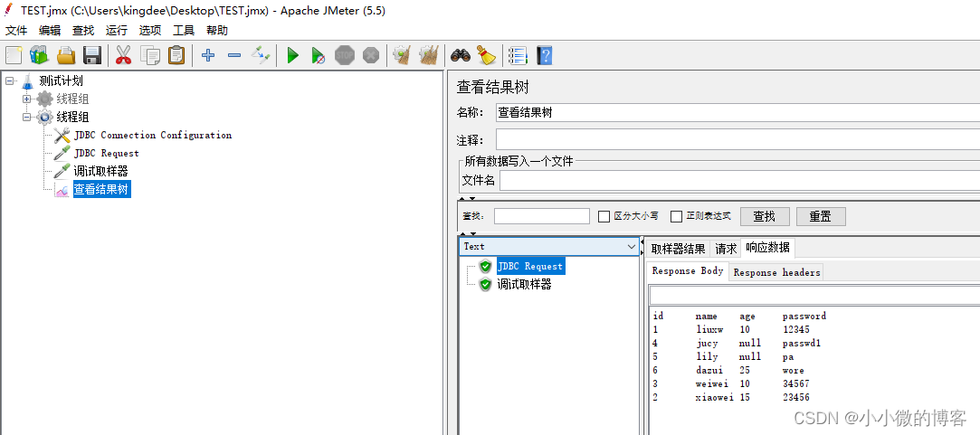Open the Function Helper dialog icon

coord(519,56)
